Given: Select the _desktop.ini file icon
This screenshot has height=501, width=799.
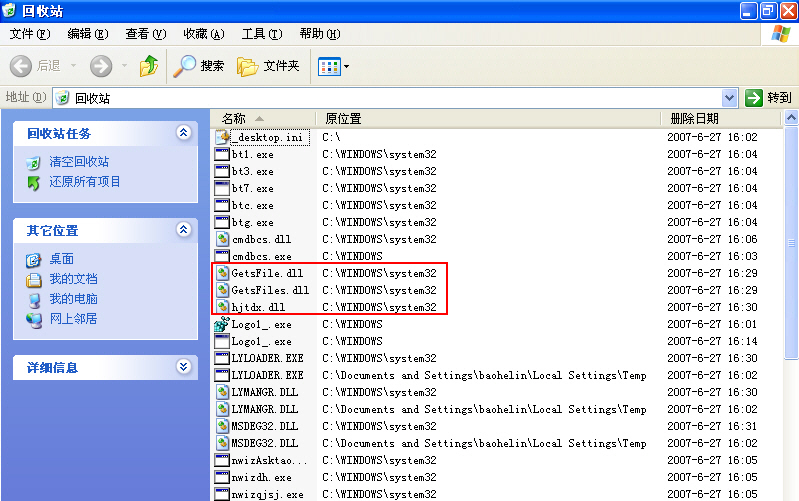Looking at the screenshot, I should pos(223,137).
